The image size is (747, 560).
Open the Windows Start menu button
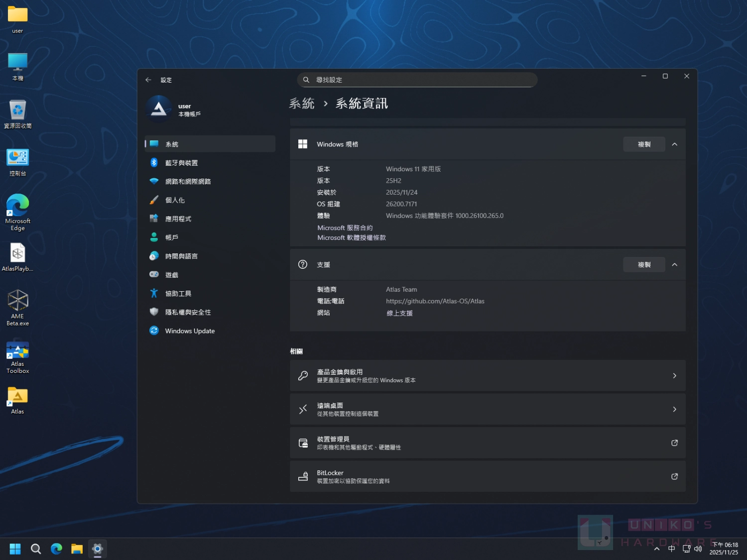15,549
